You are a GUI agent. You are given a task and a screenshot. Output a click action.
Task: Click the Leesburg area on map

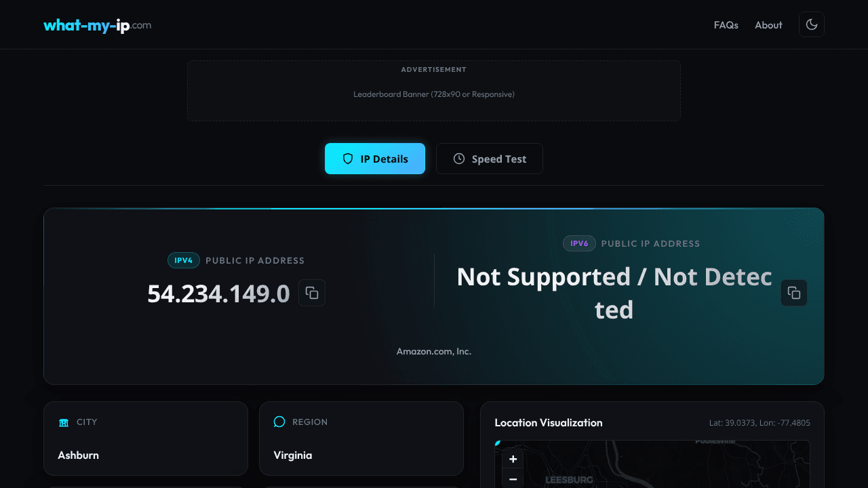pos(569,480)
